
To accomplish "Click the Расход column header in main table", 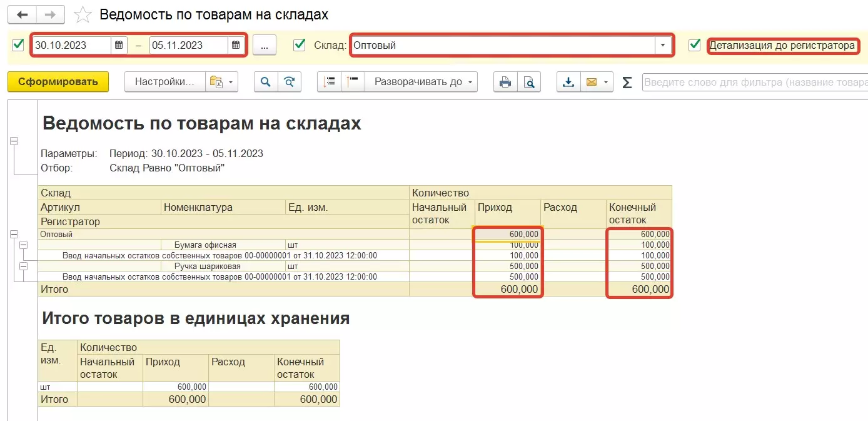I will (573, 214).
